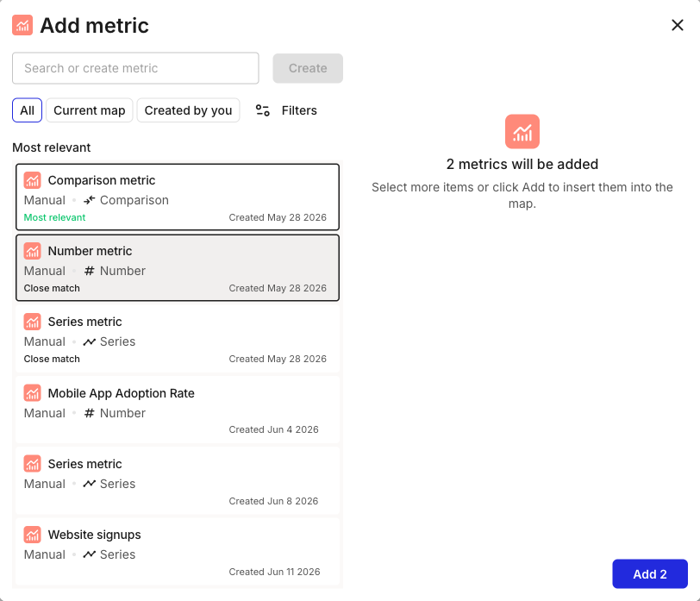Click the Jun 8 Series metric icon
This screenshot has width=700, height=601.
(x=32, y=464)
